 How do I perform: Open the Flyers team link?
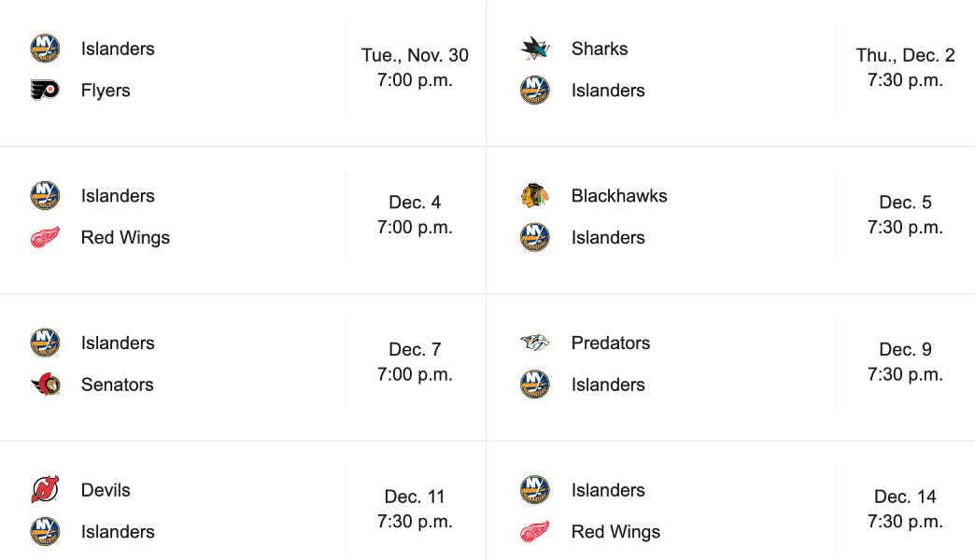coord(106,91)
